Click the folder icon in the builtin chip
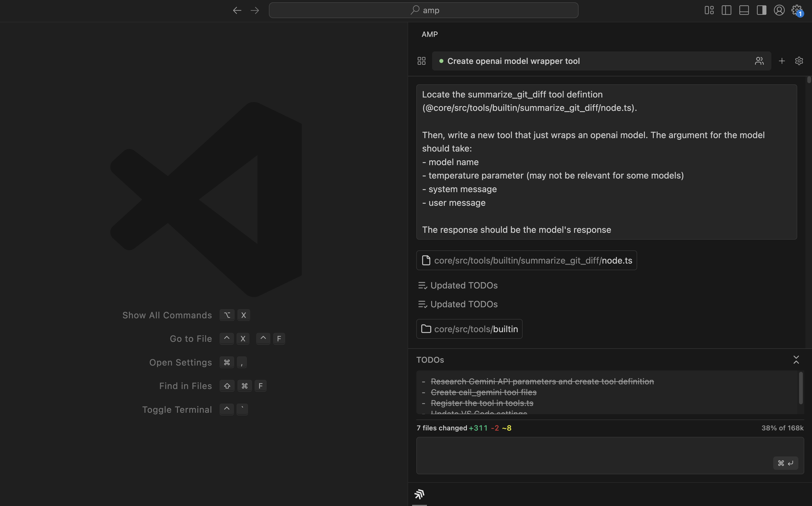The image size is (812, 506). click(x=426, y=329)
